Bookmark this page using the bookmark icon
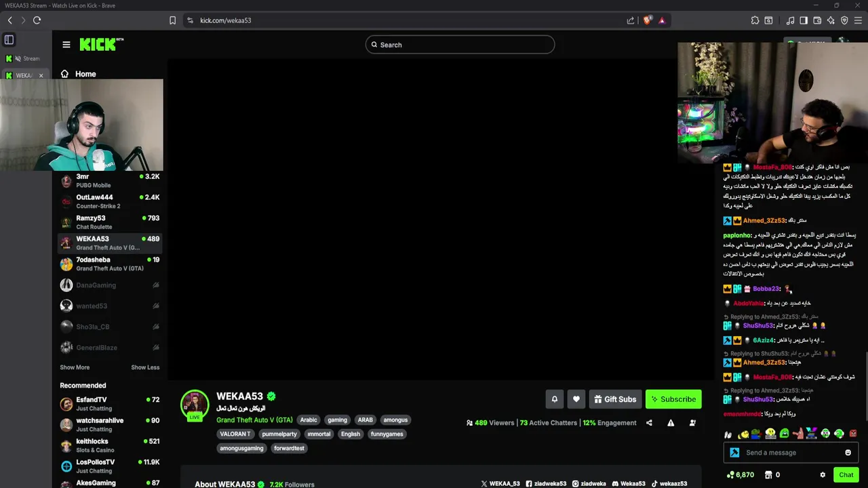The image size is (868, 488). pos(173,20)
